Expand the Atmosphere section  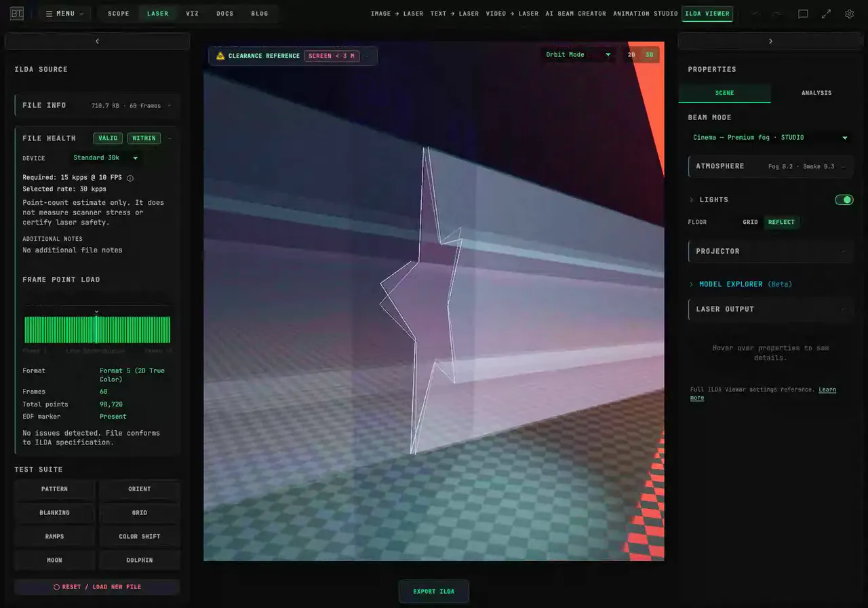point(770,166)
